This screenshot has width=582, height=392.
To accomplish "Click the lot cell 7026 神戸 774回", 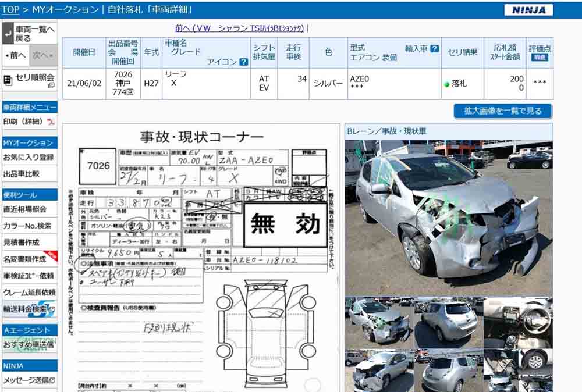I will 123,83.
